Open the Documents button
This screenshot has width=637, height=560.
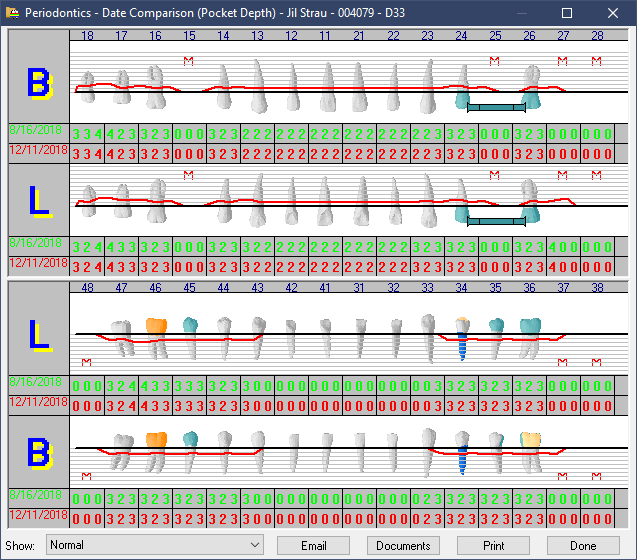pos(404,546)
